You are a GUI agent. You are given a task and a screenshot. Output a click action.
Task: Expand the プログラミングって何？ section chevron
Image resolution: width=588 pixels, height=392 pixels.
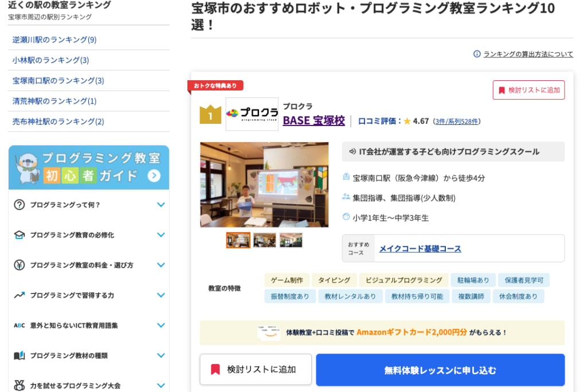pyautogui.click(x=161, y=205)
